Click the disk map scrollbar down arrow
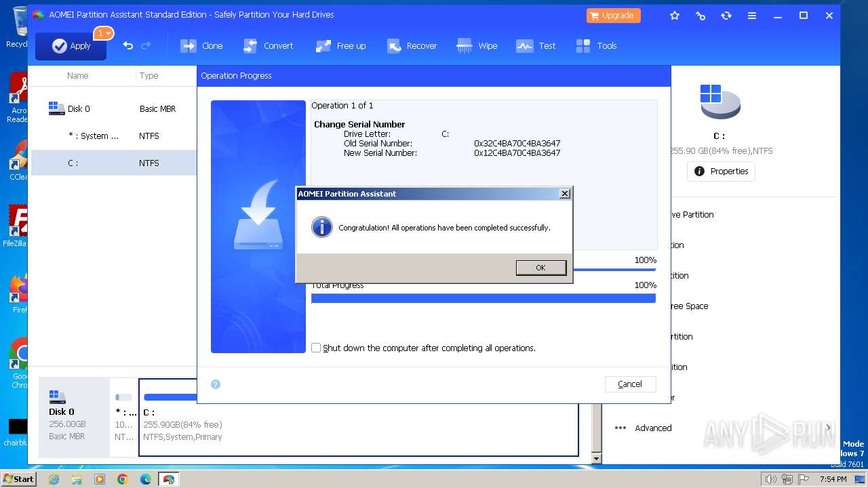This screenshot has height=488, width=868. pyautogui.click(x=596, y=459)
